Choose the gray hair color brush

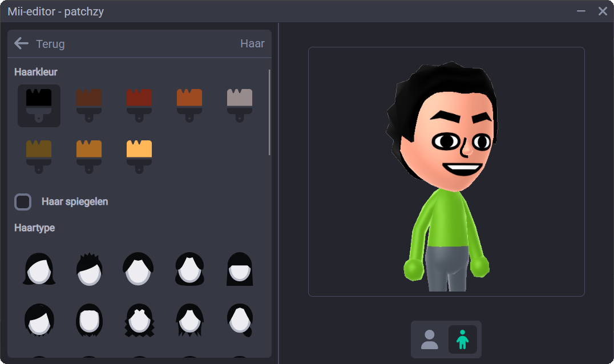239,106
